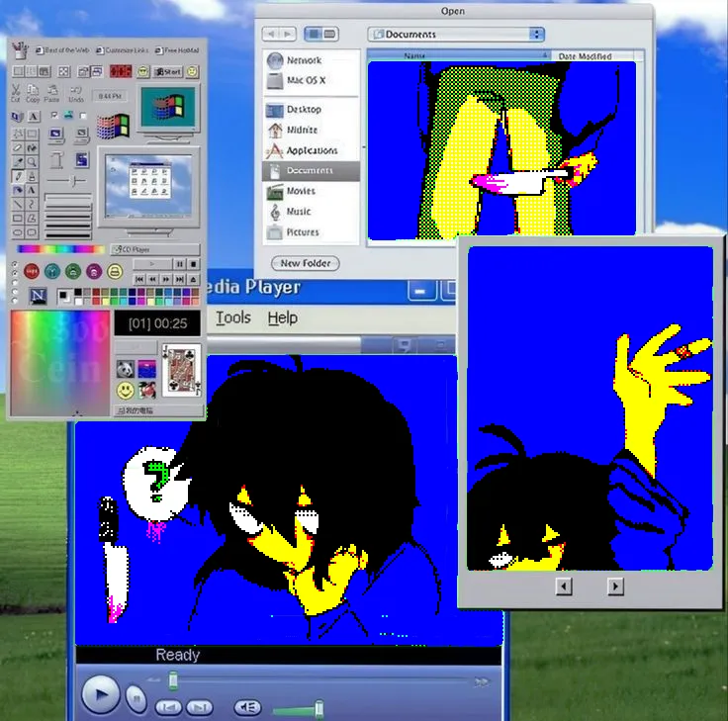Image resolution: width=728 pixels, height=721 pixels.
Task: Select the Eraser tool in the paint toolbox
Action: pyautogui.click(x=18, y=148)
